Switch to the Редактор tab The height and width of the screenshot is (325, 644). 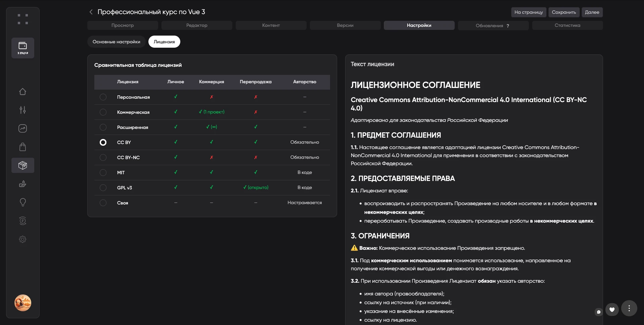tap(197, 26)
